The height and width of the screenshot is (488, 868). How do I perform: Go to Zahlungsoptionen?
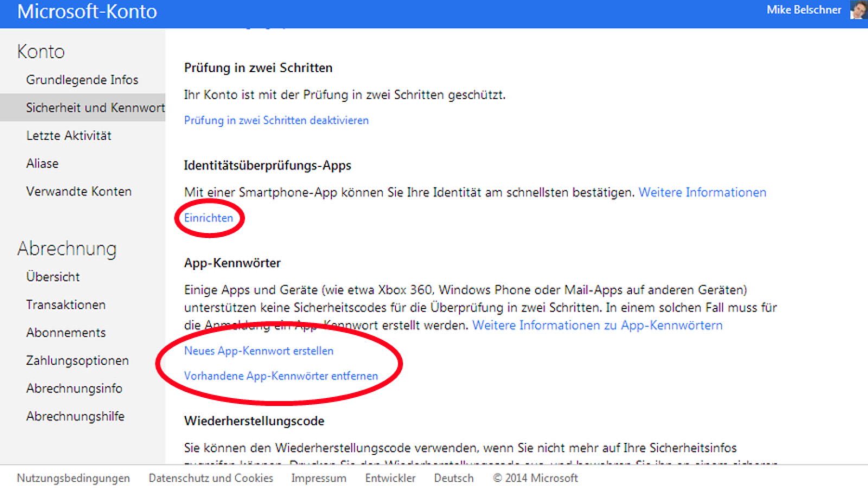click(78, 361)
